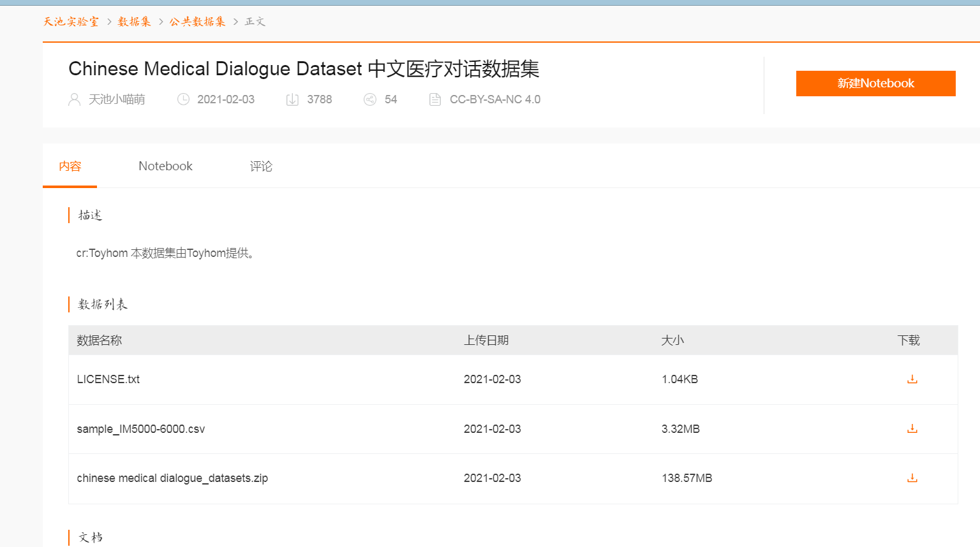Open the 评论 comments tab

(x=261, y=166)
